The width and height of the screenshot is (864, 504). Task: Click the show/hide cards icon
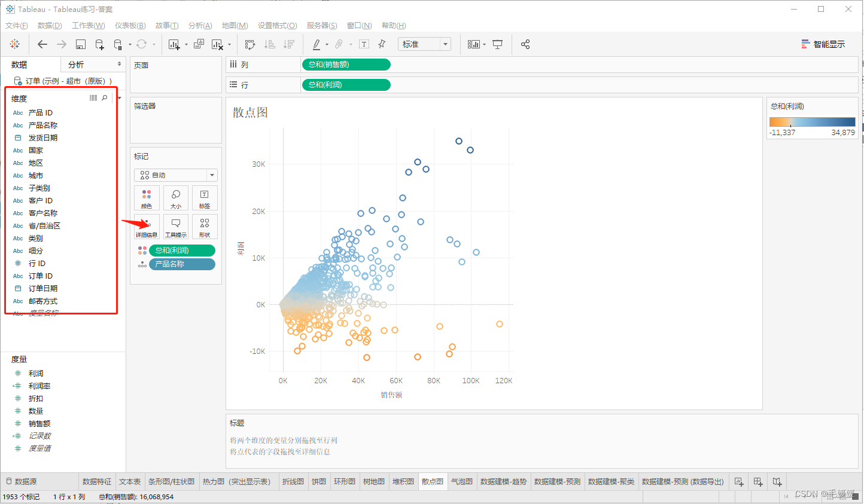[x=473, y=44]
